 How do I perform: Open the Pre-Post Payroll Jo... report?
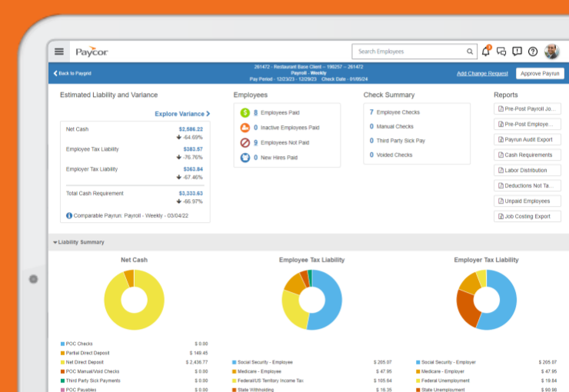click(x=527, y=109)
